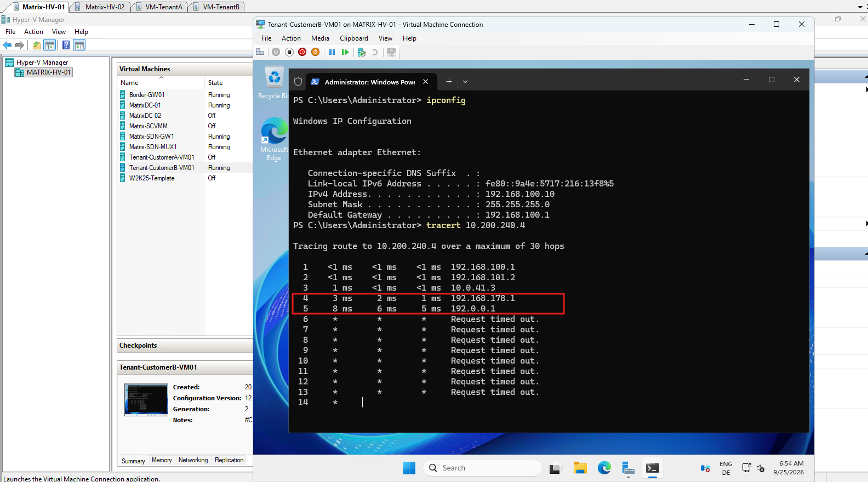Toggle the Show/Hide Action Pane button

[x=79, y=45]
